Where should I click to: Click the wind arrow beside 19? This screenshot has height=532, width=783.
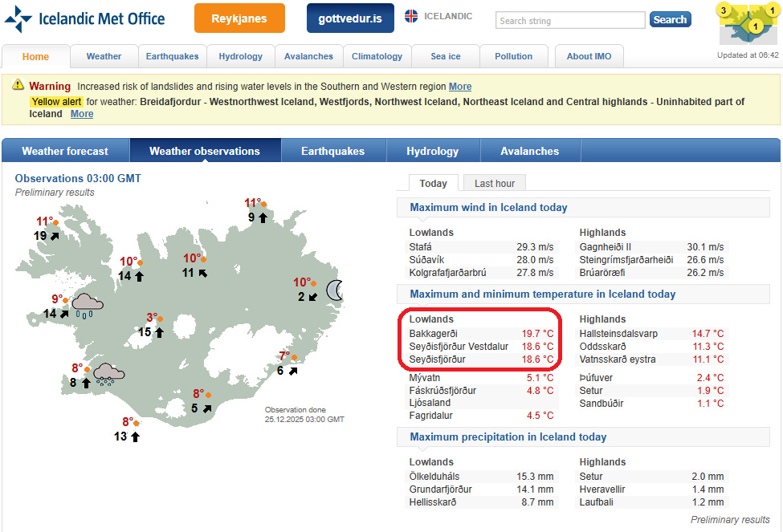click(x=55, y=236)
